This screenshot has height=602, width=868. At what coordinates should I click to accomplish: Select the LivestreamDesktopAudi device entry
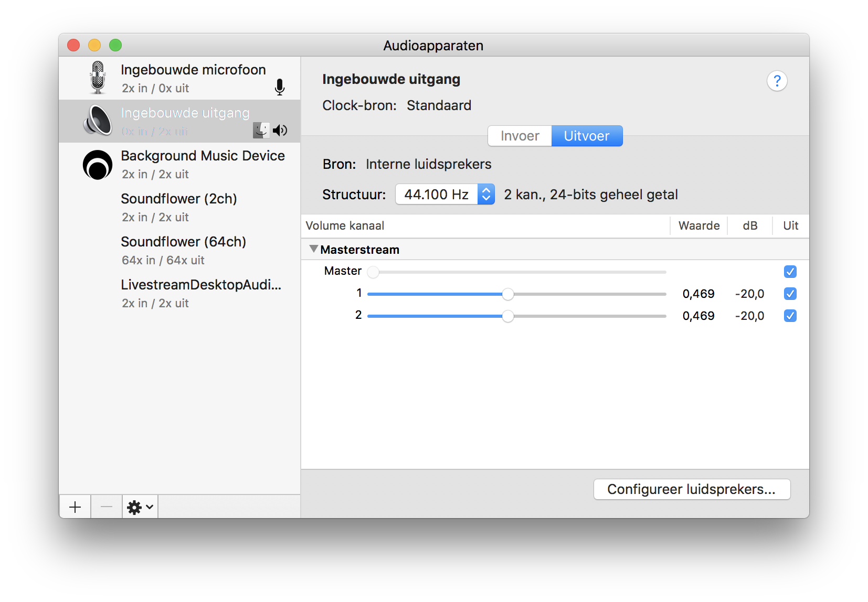pos(202,293)
